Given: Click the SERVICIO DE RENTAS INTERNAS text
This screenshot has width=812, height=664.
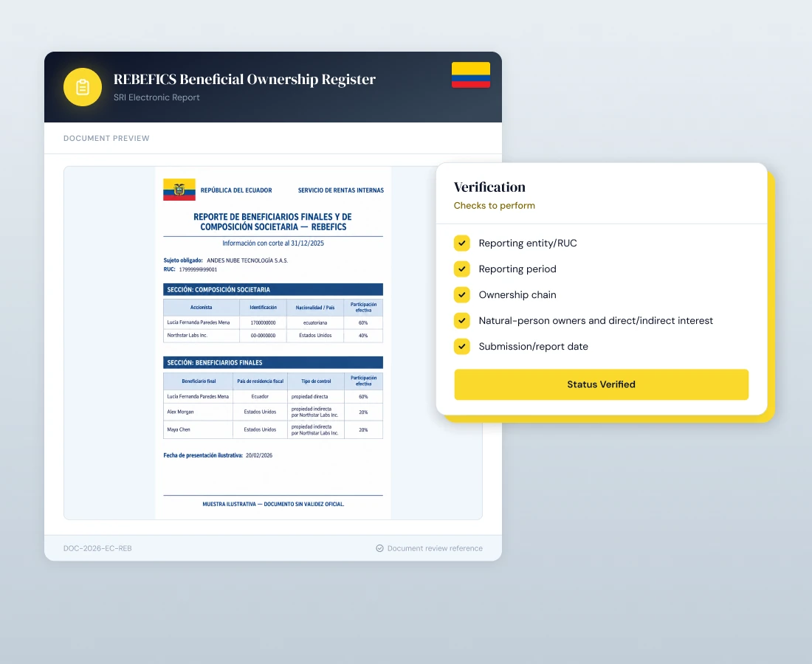Looking at the screenshot, I should (x=341, y=190).
